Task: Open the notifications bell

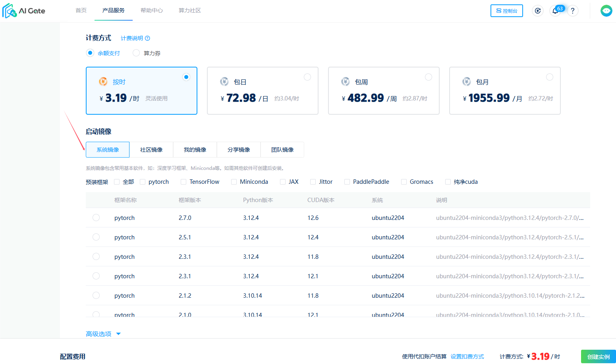Action: pyautogui.click(x=555, y=11)
